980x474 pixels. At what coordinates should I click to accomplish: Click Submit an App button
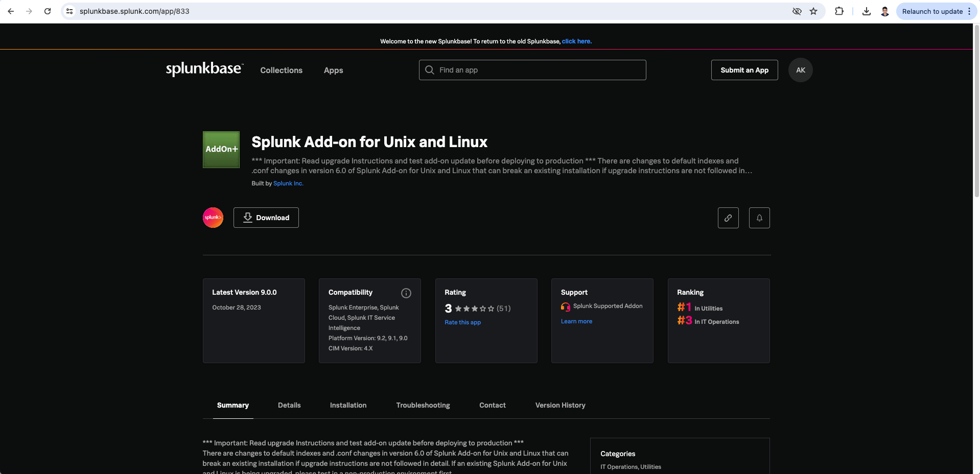click(x=744, y=70)
